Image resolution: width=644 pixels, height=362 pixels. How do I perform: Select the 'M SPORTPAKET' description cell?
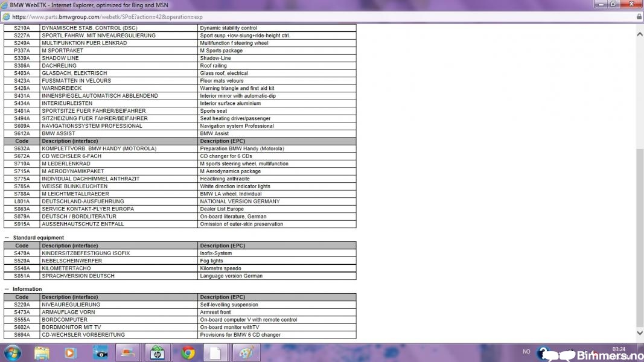tap(119, 51)
